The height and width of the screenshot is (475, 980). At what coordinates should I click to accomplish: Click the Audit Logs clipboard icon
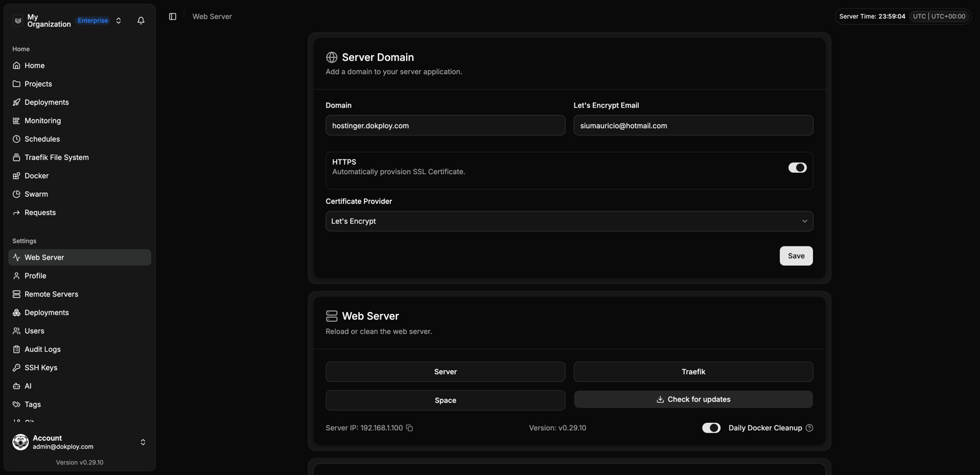coord(17,349)
